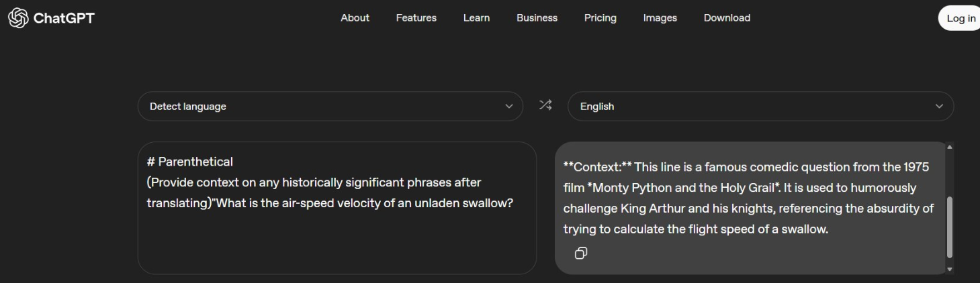Click the scrollbar down arrow in output

coord(949,269)
